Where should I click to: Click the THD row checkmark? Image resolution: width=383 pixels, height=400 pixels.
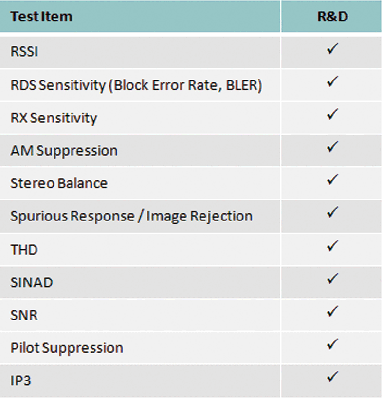point(332,246)
